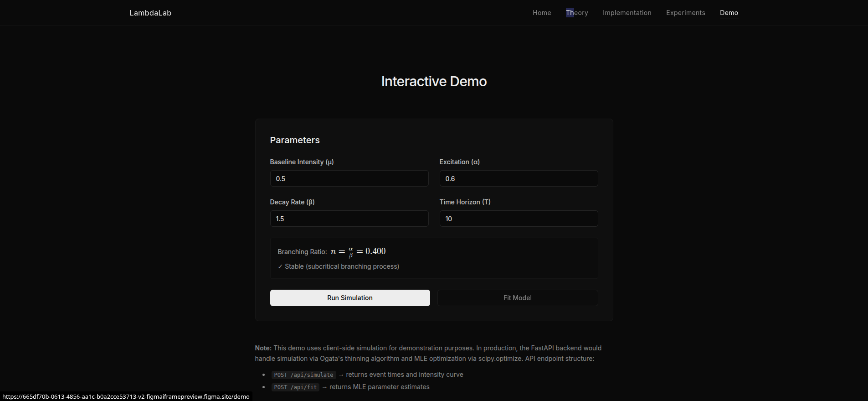Click into the Time Horizon (T) field

click(x=519, y=219)
